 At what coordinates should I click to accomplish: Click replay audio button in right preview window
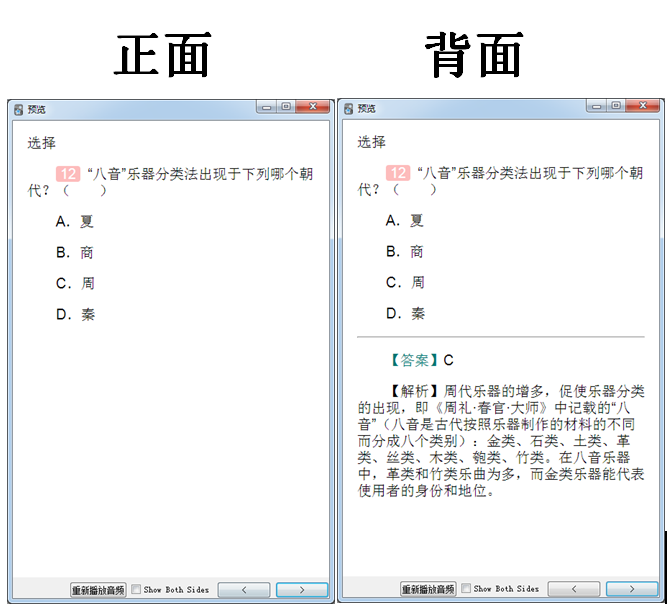[x=428, y=589]
